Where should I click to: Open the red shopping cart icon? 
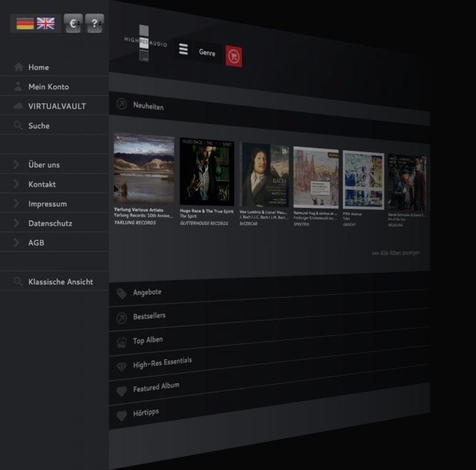(234, 56)
